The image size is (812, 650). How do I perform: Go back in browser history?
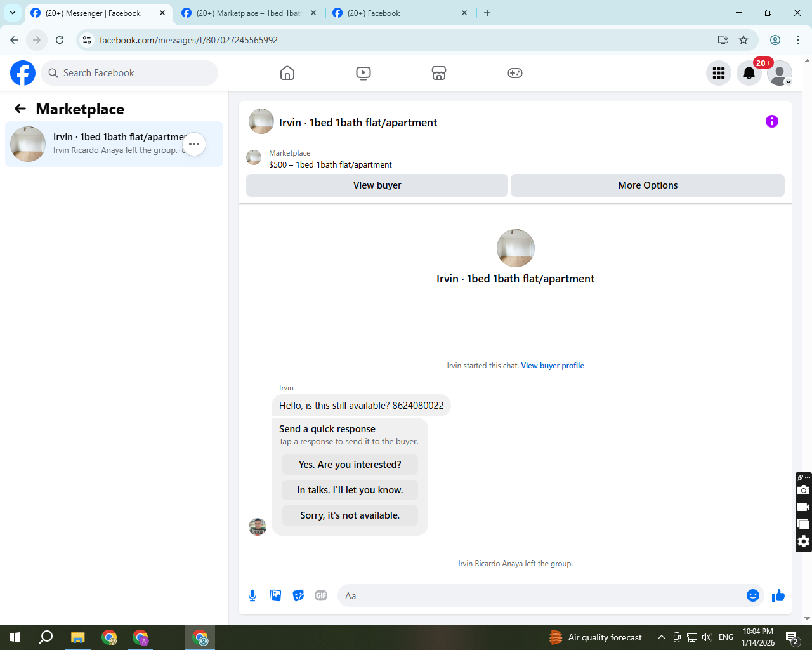(14, 40)
